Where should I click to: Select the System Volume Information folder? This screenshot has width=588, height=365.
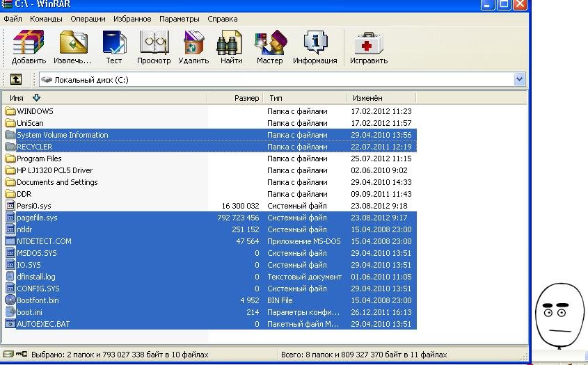pos(62,135)
